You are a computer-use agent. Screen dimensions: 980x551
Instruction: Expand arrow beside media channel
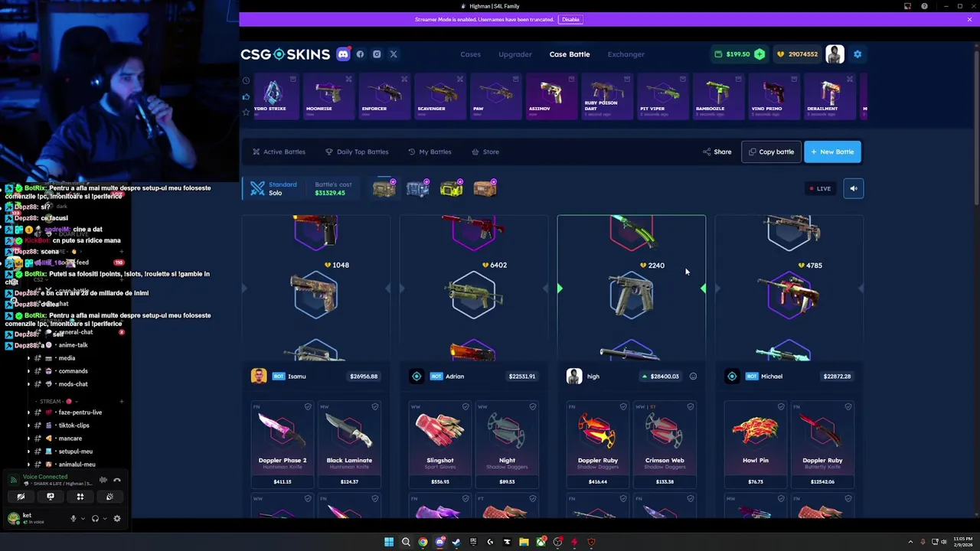tap(28, 358)
